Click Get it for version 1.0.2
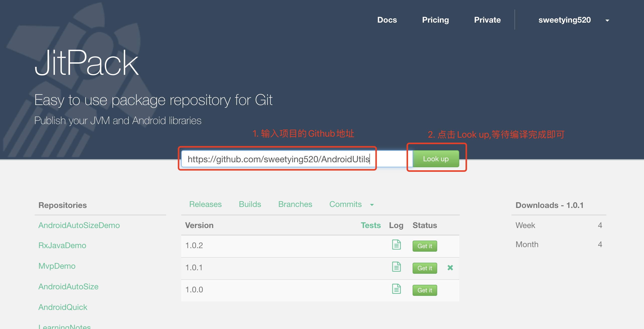Viewport: 644px width, 329px height. click(425, 246)
